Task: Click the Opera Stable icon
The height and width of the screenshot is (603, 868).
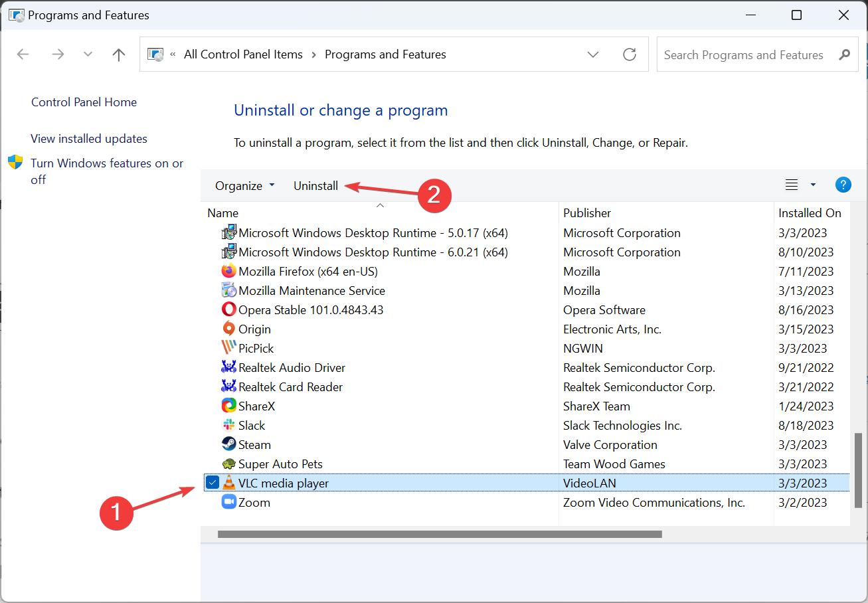Action: [x=228, y=309]
